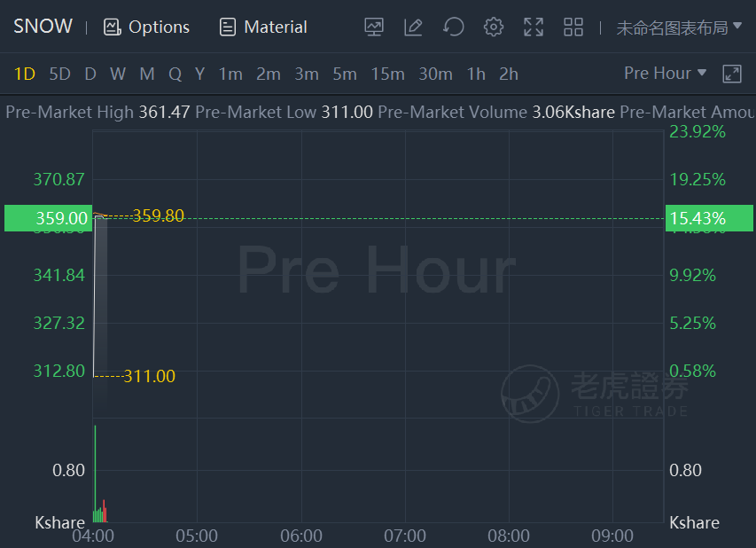
Task: Select the W weekly timeframe
Action: 118,74
